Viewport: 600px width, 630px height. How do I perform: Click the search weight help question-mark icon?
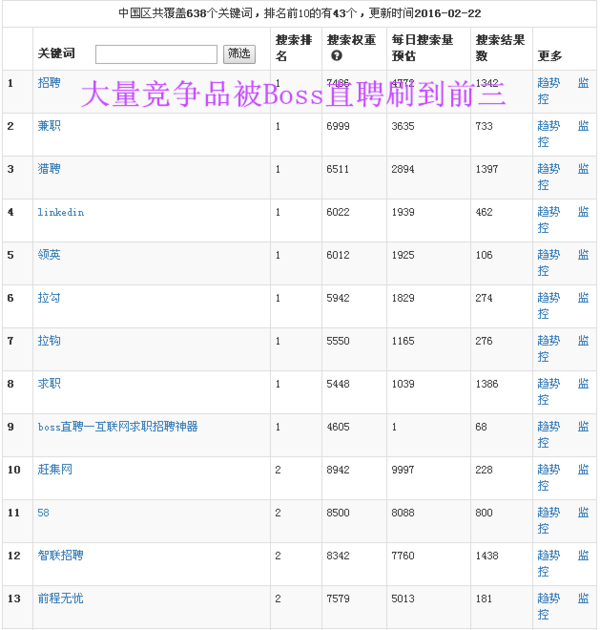(337, 56)
